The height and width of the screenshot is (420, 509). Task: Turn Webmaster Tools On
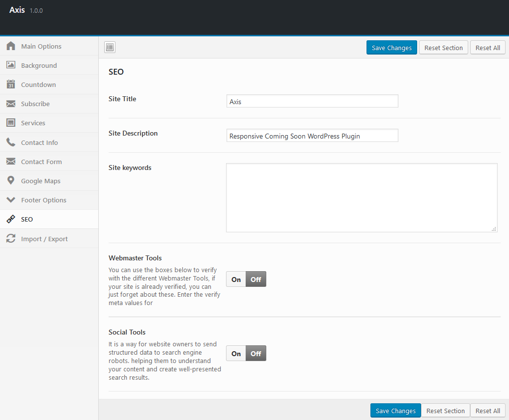(236, 280)
